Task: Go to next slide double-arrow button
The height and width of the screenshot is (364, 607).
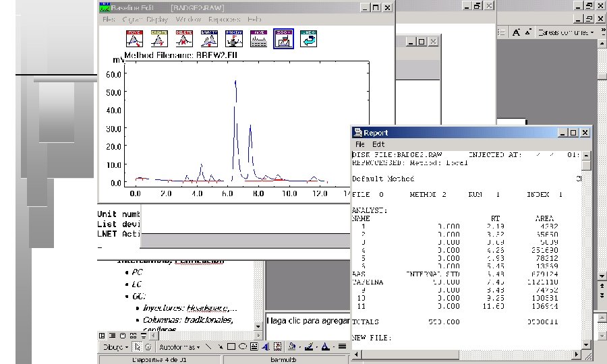Action: click(x=602, y=295)
